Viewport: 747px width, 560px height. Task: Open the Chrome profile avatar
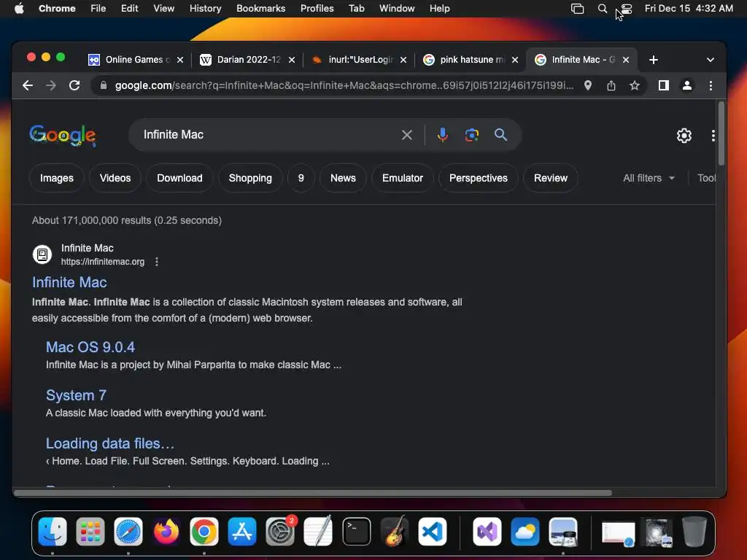(687, 86)
